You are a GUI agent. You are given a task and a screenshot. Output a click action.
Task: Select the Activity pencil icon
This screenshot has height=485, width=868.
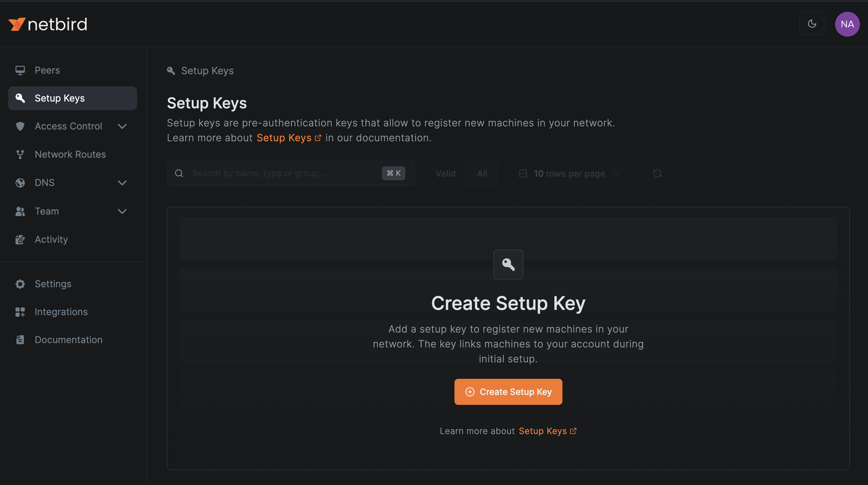pyautogui.click(x=20, y=239)
